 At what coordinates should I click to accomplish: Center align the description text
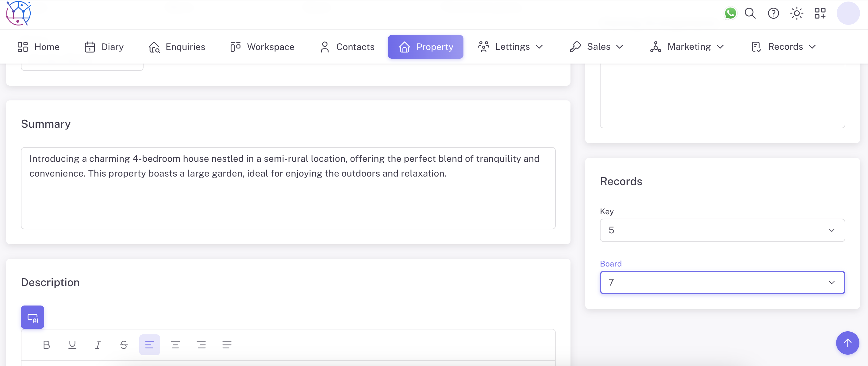[175, 345]
